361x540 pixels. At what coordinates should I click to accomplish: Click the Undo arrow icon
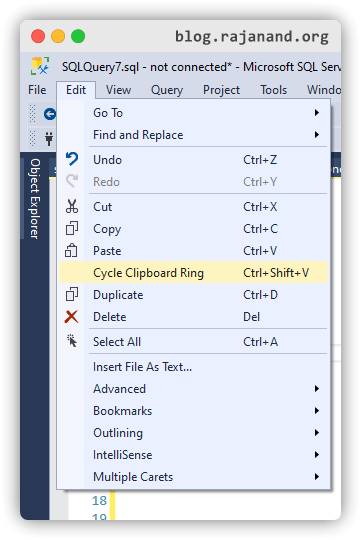pyautogui.click(x=72, y=159)
